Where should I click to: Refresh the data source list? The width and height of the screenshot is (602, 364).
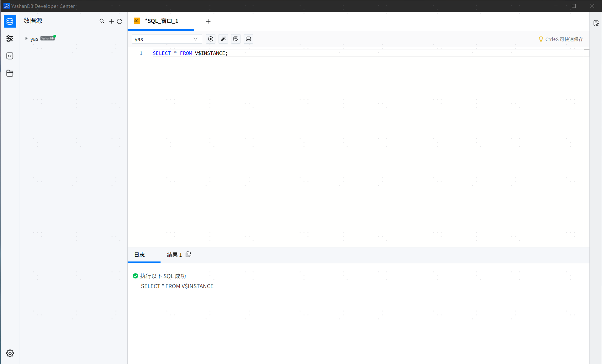(x=119, y=21)
